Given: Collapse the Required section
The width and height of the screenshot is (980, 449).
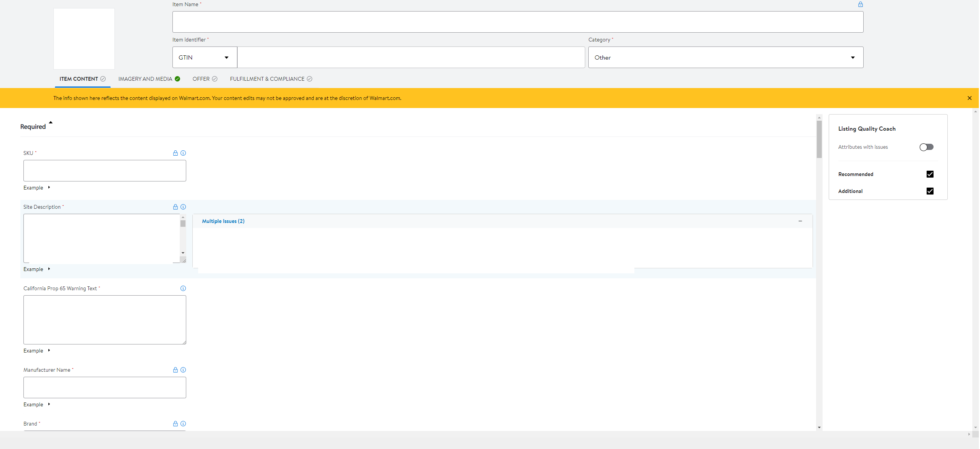Looking at the screenshot, I should coord(50,123).
